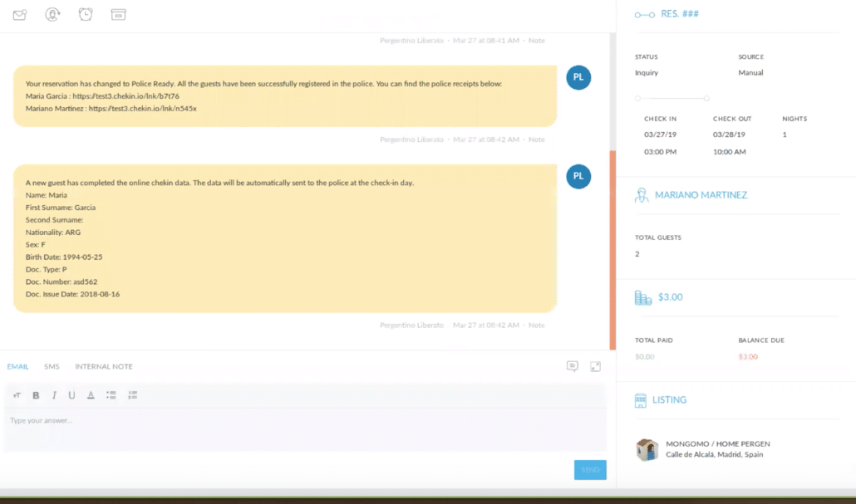Insert a bulleted list
The image size is (856, 504).
(x=111, y=395)
